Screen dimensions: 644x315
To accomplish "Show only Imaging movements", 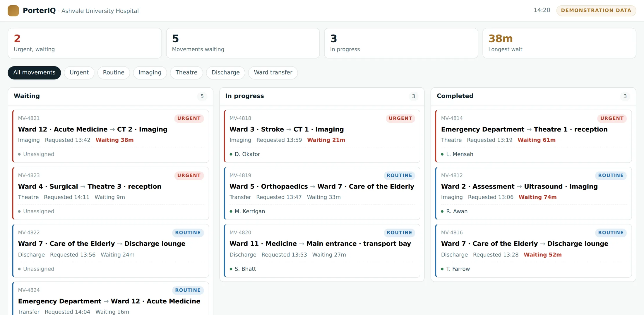I will pyautogui.click(x=150, y=73).
